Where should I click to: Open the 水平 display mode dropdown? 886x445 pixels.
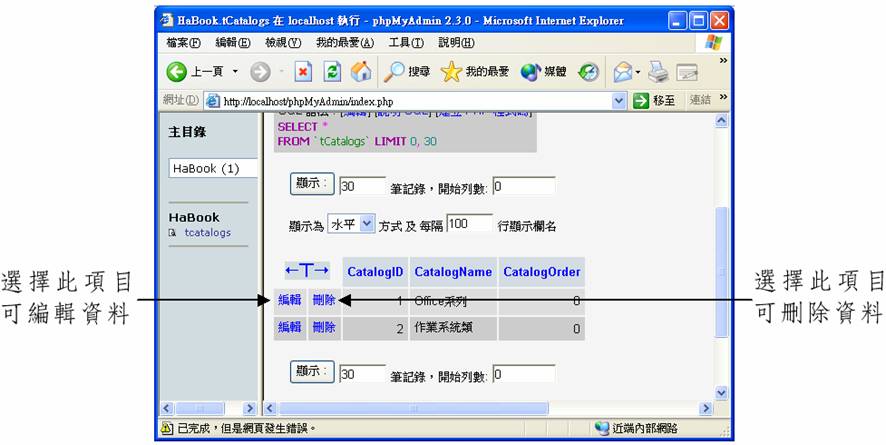(351, 225)
